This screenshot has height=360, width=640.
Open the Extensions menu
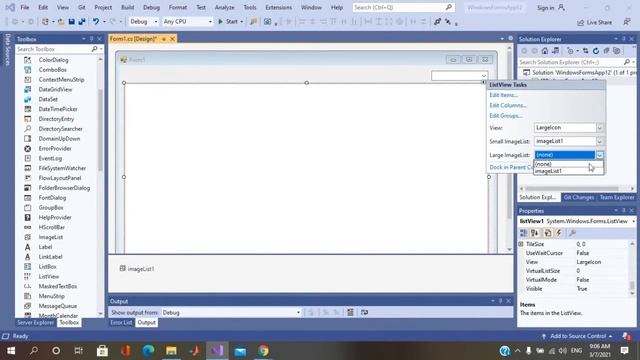278,7
